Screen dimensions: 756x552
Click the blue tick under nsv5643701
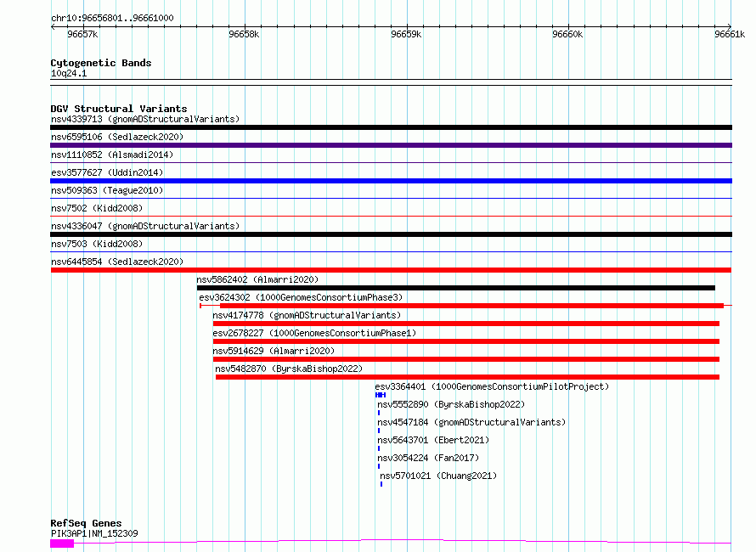379,448
